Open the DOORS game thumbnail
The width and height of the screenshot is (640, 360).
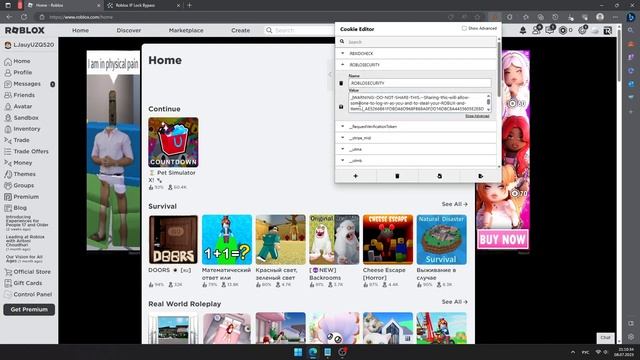[x=173, y=240]
